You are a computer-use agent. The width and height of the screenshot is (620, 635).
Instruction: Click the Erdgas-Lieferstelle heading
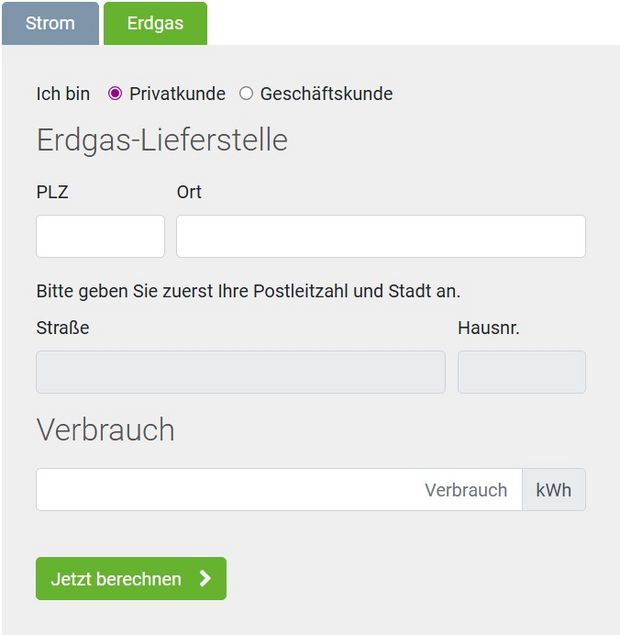click(x=162, y=140)
